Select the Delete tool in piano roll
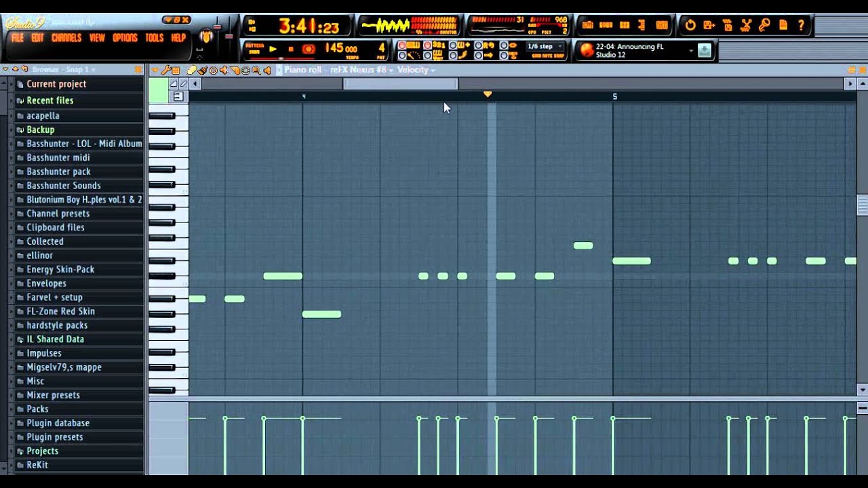The image size is (868, 488). click(213, 70)
